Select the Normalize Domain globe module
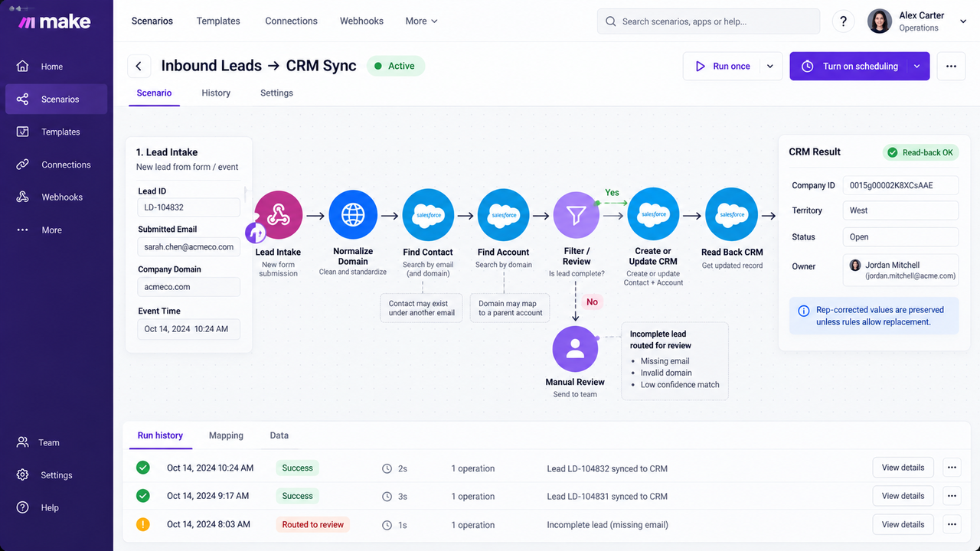This screenshot has height=551, width=980. (353, 215)
